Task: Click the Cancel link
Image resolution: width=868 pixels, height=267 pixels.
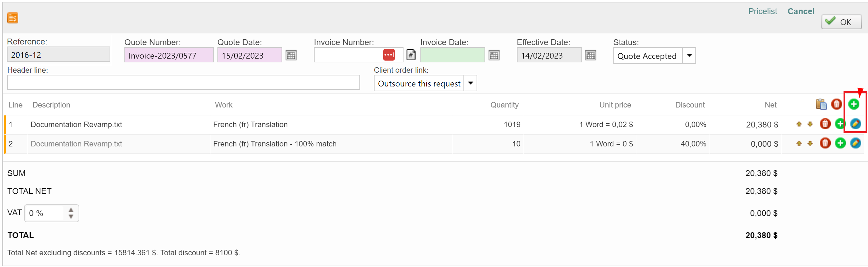Action: pos(801,11)
